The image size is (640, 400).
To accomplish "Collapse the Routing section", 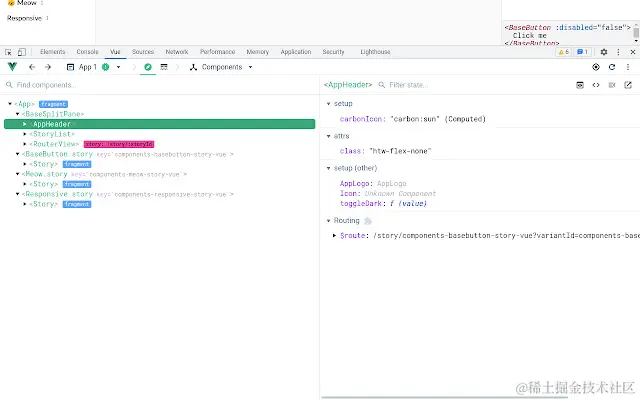I will [x=329, y=220].
